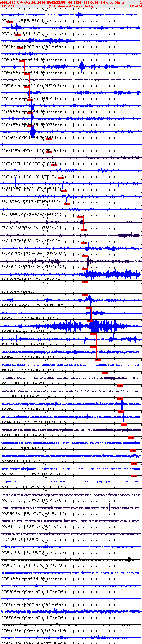Click the red pick flag on the TA.I04A trace

pyautogui.click(x=80, y=217)
